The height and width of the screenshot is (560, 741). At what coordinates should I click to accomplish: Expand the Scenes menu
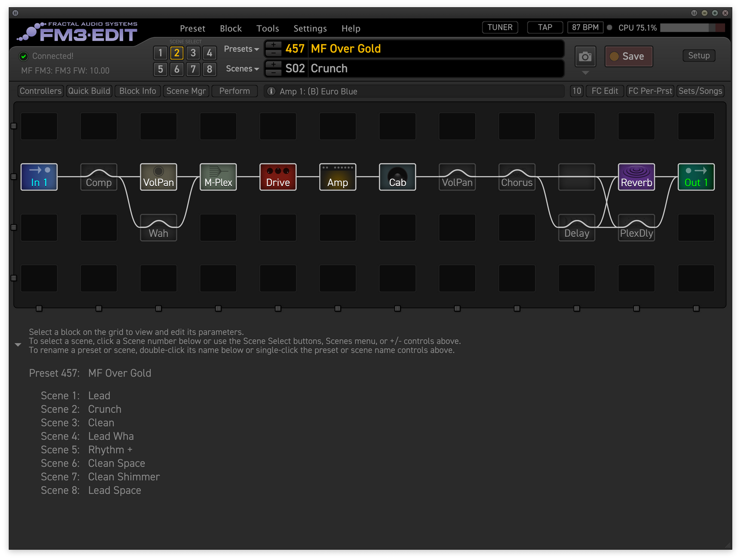(242, 68)
